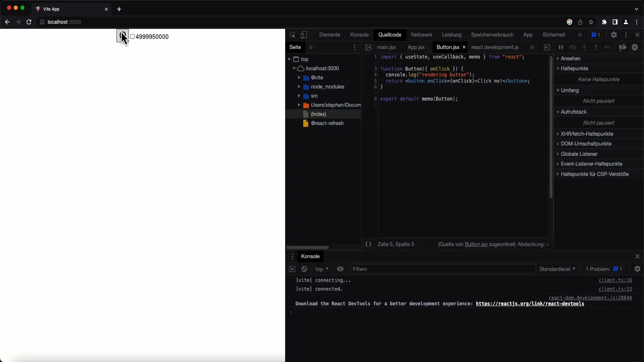Click the step-over debugger icon
Screen dimensions: 644x362
coord(572,47)
